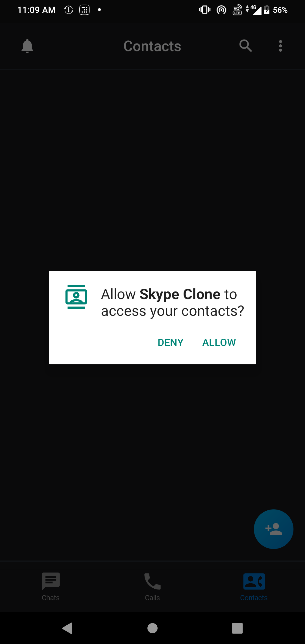The image size is (305, 644).
Task: Tap the clock in status bar
Action: (x=36, y=10)
